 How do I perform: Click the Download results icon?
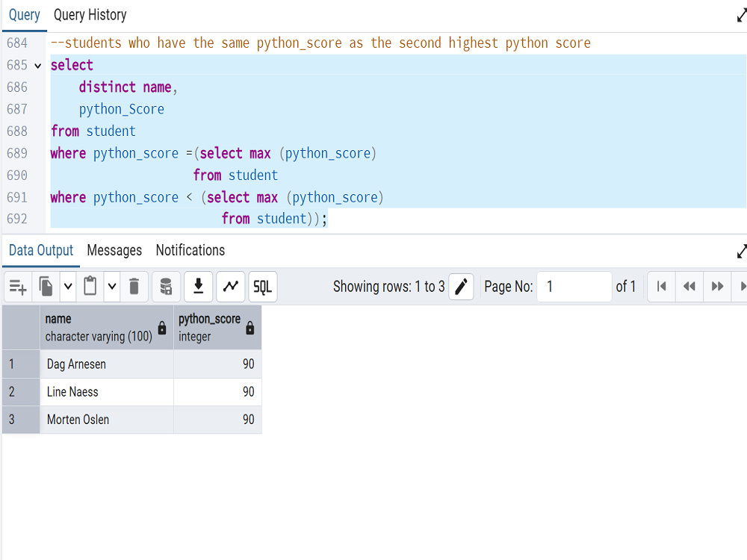(198, 287)
